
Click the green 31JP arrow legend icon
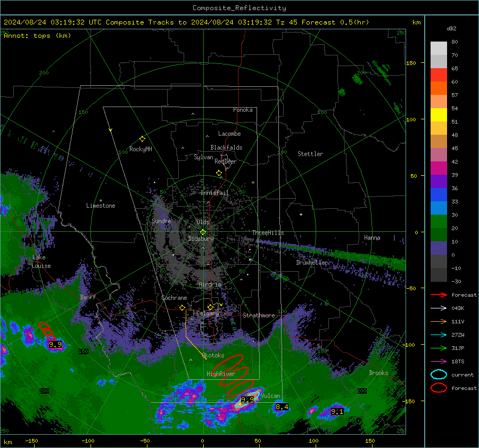pyautogui.click(x=439, y=348)
